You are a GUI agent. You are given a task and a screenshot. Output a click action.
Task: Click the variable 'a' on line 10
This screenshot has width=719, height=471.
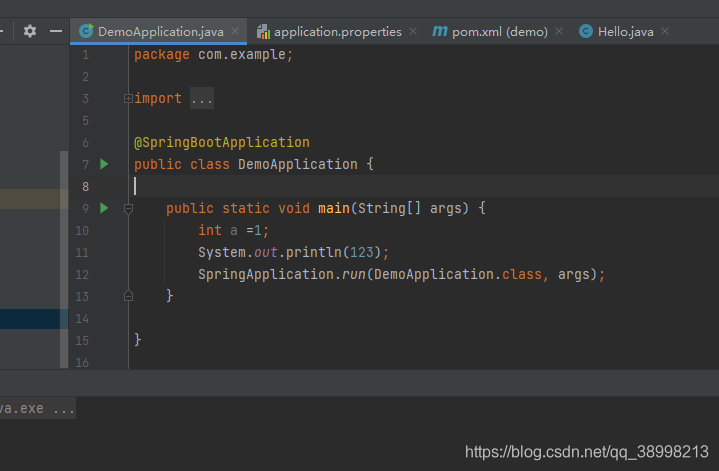(x=234, y=231)
